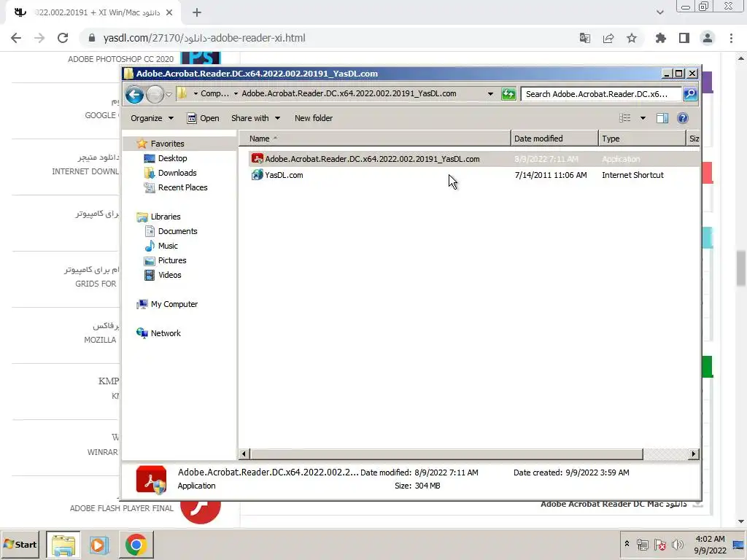Click the large Acrobat icon in details pane

[x=151, y=480]
